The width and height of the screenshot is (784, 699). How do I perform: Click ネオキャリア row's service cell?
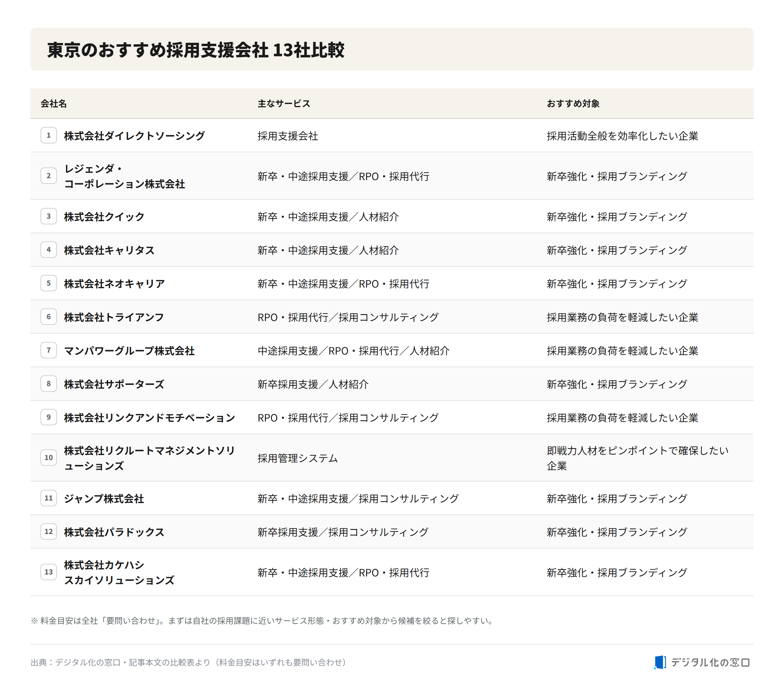[343, 283]
